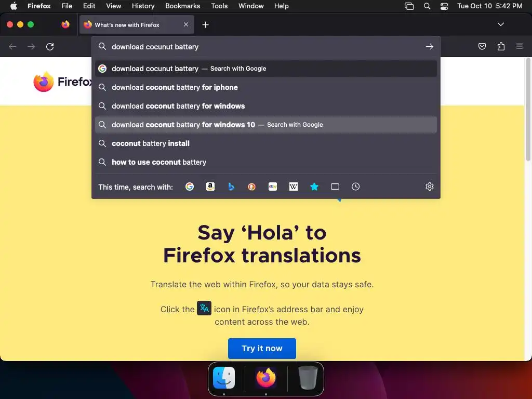This screenshot has width=532, height=399.
Task: Choose suggestion 'how to use coconut battery'
Action: 266,162
